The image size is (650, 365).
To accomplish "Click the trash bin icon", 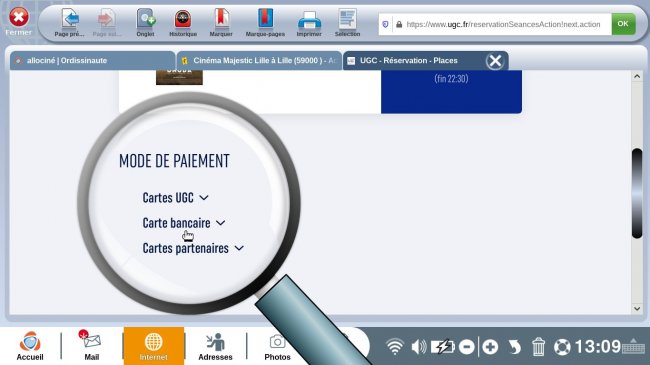I will (538, 347).
